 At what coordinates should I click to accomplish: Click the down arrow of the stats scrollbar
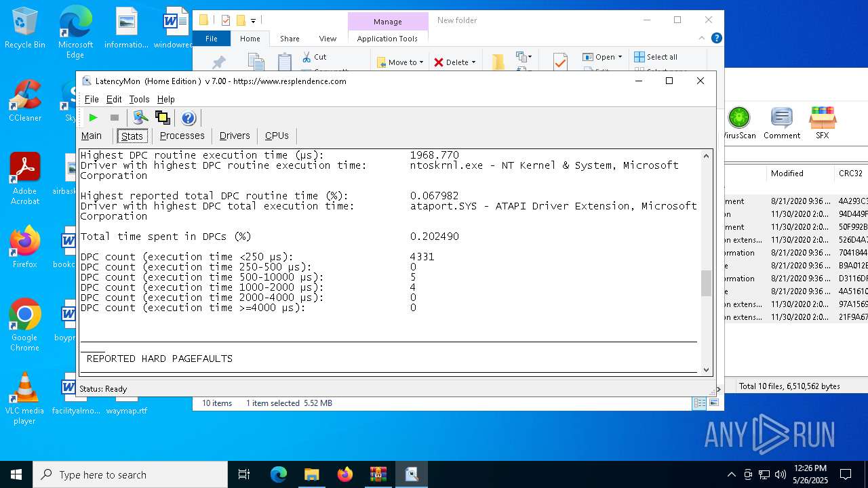pos(706,369)
